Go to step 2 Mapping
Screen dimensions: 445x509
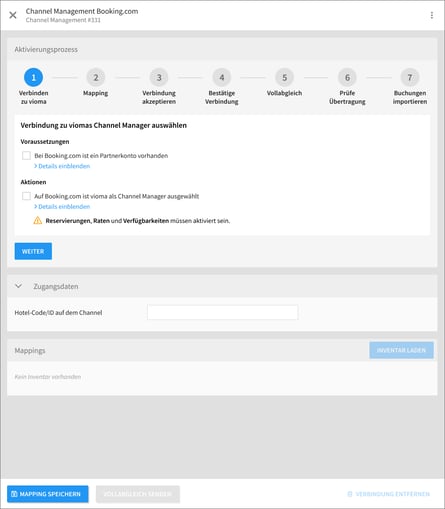pyautogui.click(x=96, y=77)
